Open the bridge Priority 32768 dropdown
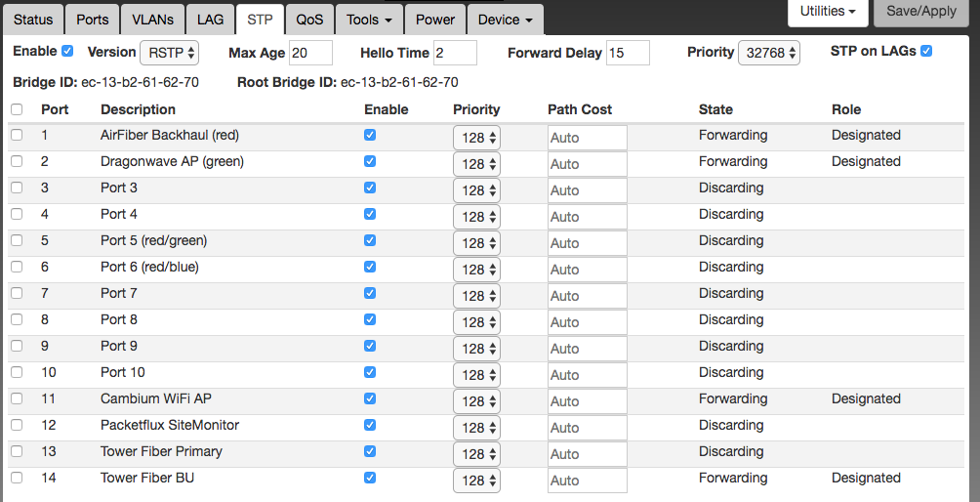This screenshot has width=980, height=502. pyautogui.click(x=768, y=53)
